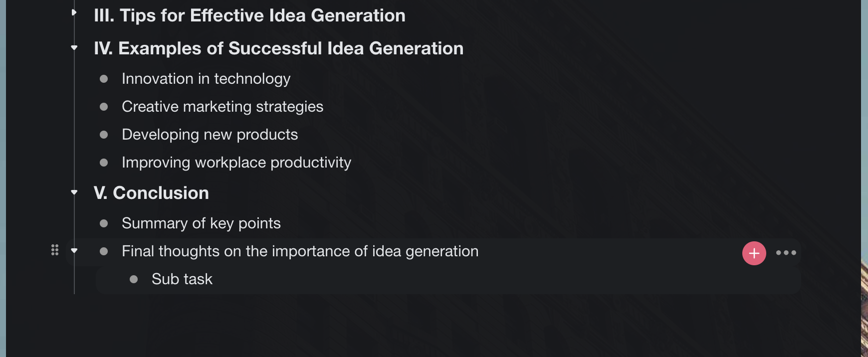Viewport: 868px width, 357px height.
Task: Click the Summary of key points text
Action: [201, 223]
